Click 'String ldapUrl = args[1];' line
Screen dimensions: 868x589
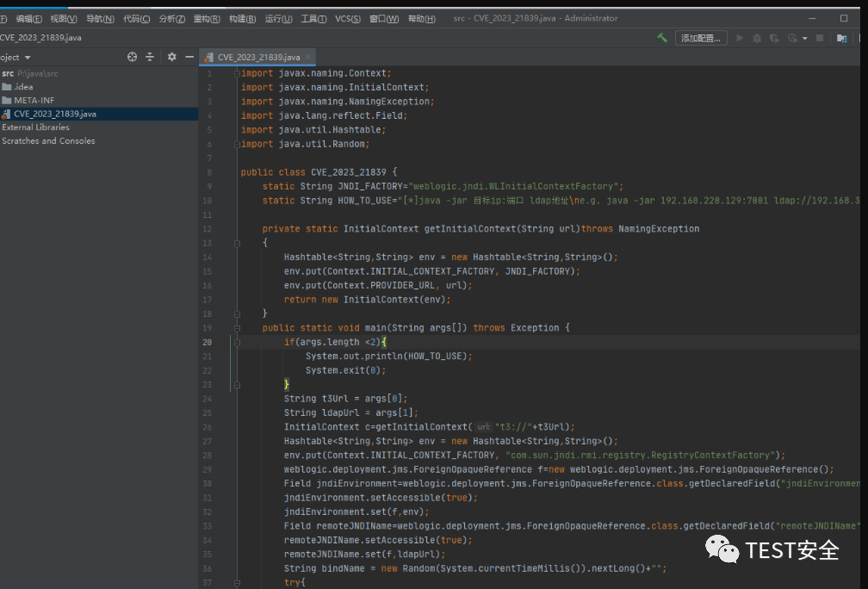[351, 413]
